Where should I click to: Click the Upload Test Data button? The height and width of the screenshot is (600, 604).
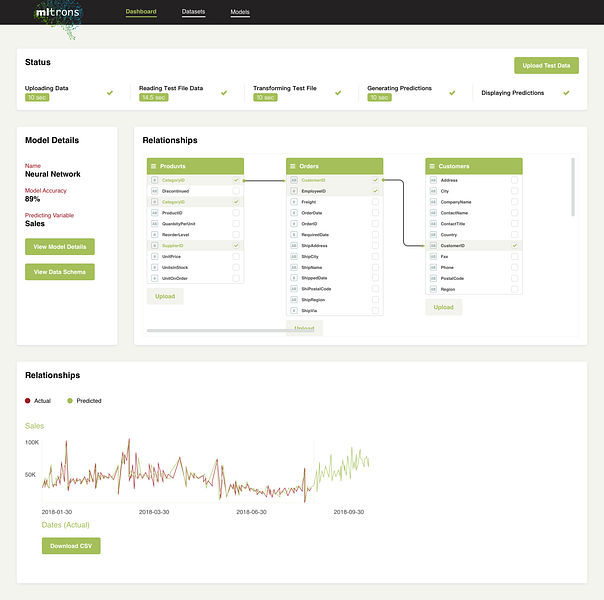pyautogui.click(x=546, y=65)
